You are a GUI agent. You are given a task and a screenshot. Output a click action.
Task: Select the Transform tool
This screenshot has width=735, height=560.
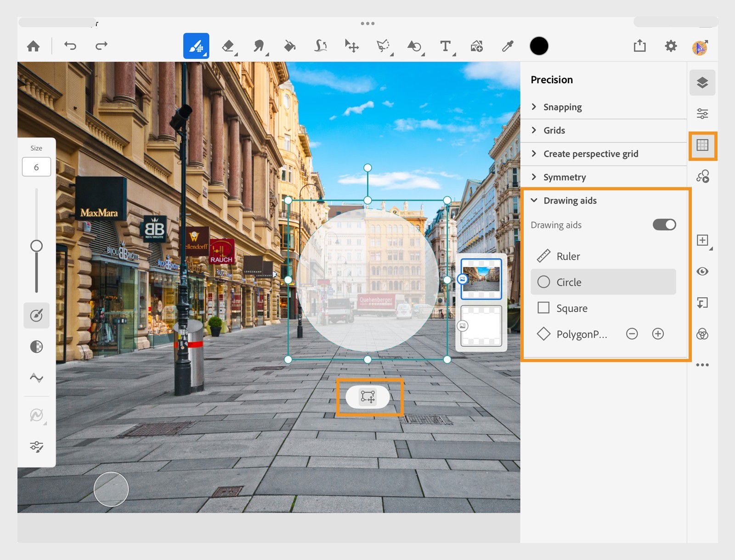[352, 46]
